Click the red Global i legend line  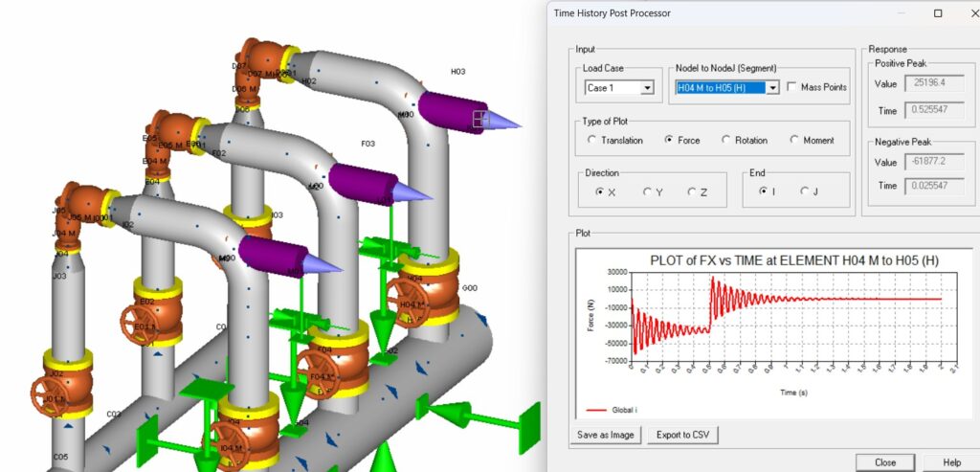click(594, 408)
